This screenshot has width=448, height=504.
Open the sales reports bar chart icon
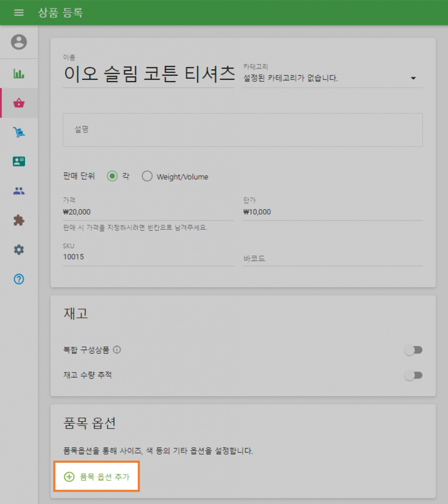[x=19, y=73]
